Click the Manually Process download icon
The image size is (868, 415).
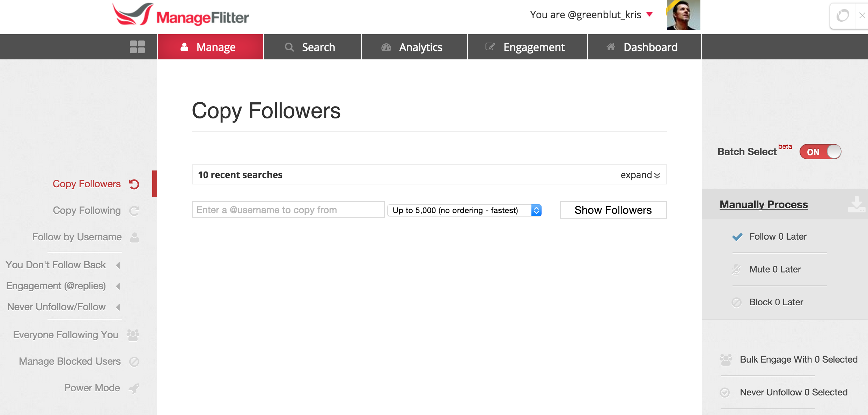(x=856, y=204)
